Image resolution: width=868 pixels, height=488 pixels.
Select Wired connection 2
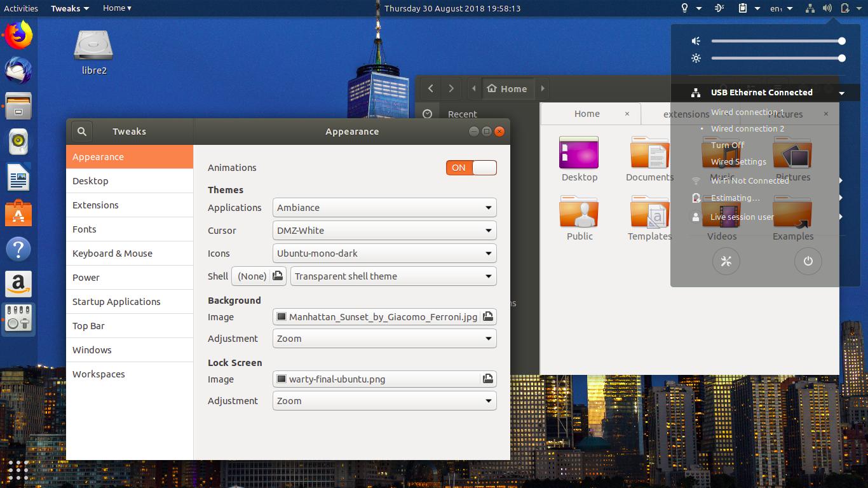tap(747, 128)
